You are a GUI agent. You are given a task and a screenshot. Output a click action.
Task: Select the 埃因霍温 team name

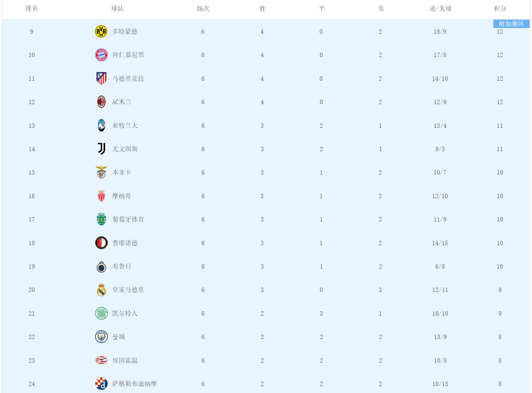(x=125, y=361)
